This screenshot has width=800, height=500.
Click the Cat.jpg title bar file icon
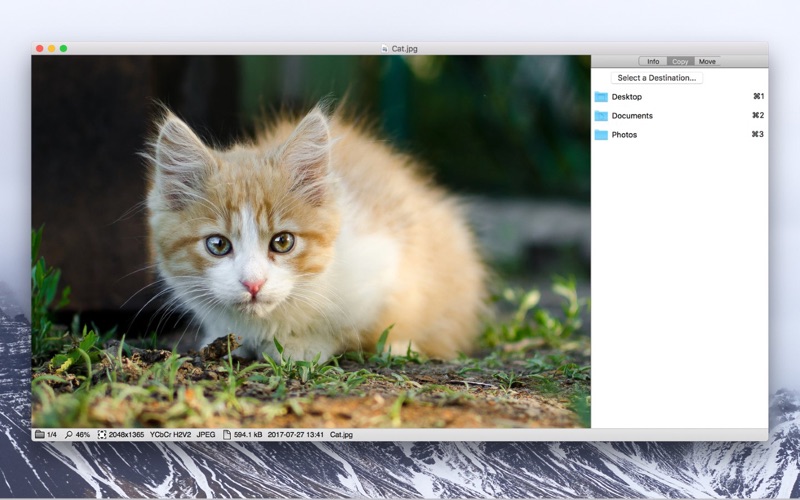(385, 48)
